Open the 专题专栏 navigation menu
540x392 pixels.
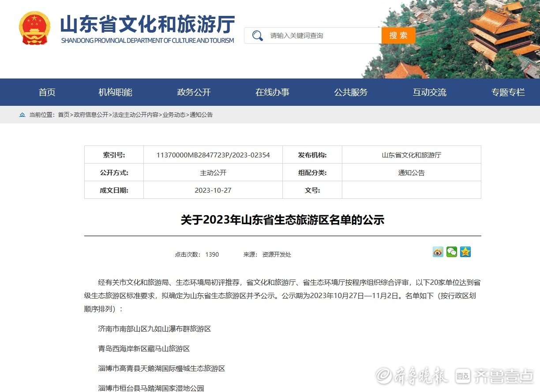[508, 92]
